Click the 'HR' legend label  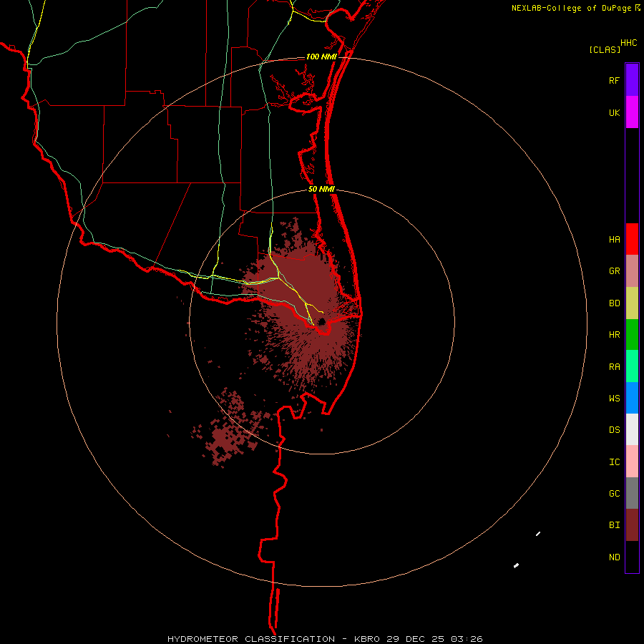[614, 335]
